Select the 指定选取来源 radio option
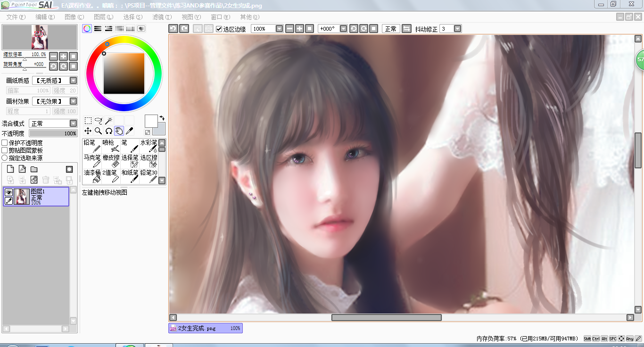This screenshot has height=347, width=644. tap(5, 158)
